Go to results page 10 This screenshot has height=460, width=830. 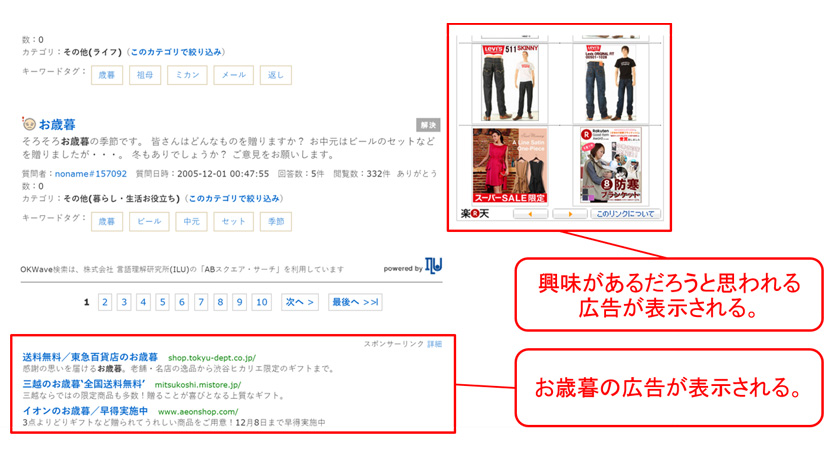[x=261, y=302]
